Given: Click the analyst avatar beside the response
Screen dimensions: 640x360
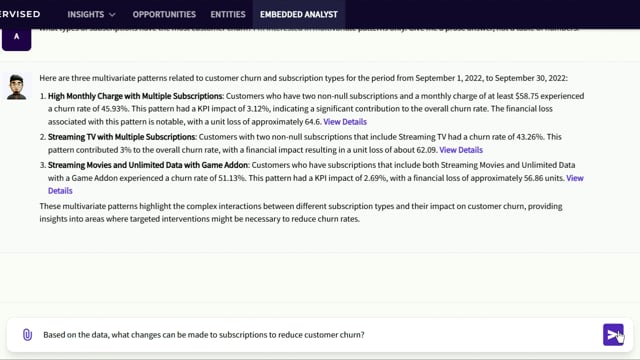Looking at the screenshot, I should click(16, 87).
